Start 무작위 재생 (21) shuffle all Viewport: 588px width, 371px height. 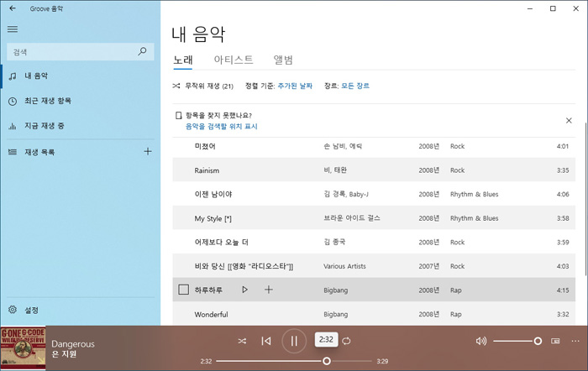tap(203, 86)
